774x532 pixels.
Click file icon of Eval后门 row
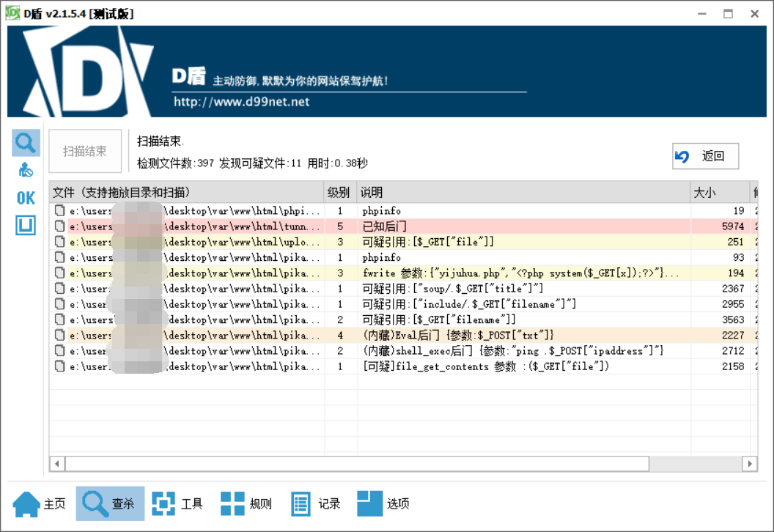point(59,335)
